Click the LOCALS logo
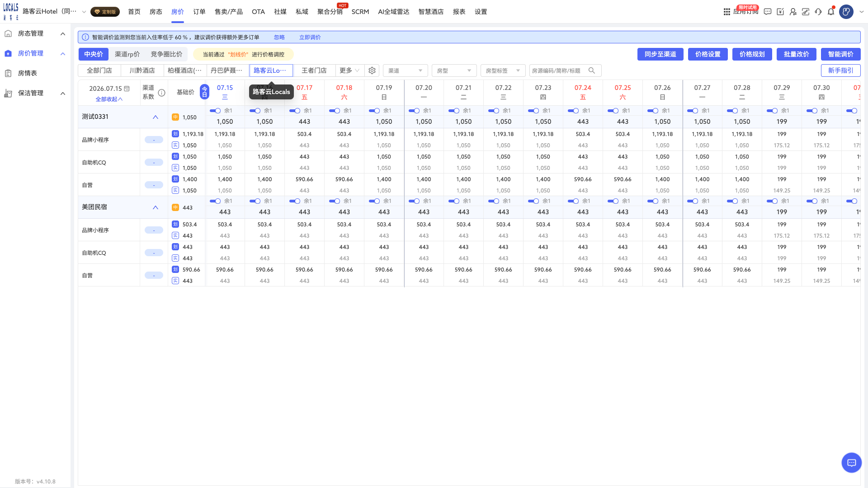Viewport: 868px width, 488px height. pos(11,12)
